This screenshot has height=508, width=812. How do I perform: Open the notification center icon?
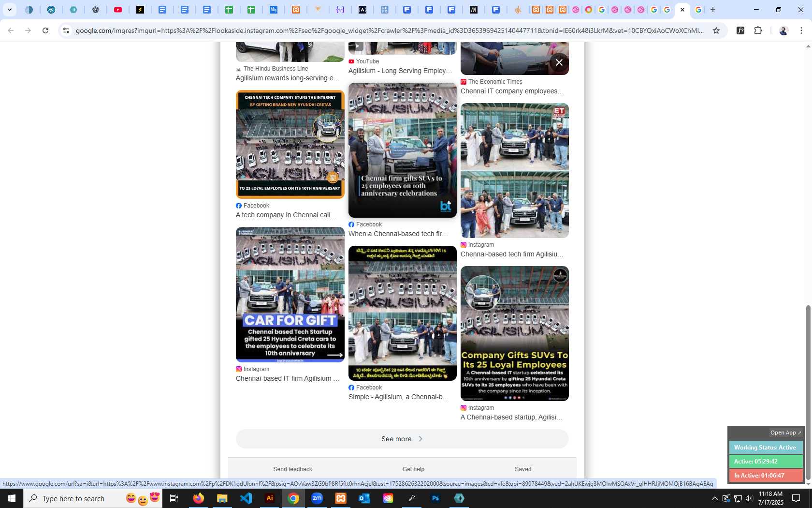pos(796,498)
